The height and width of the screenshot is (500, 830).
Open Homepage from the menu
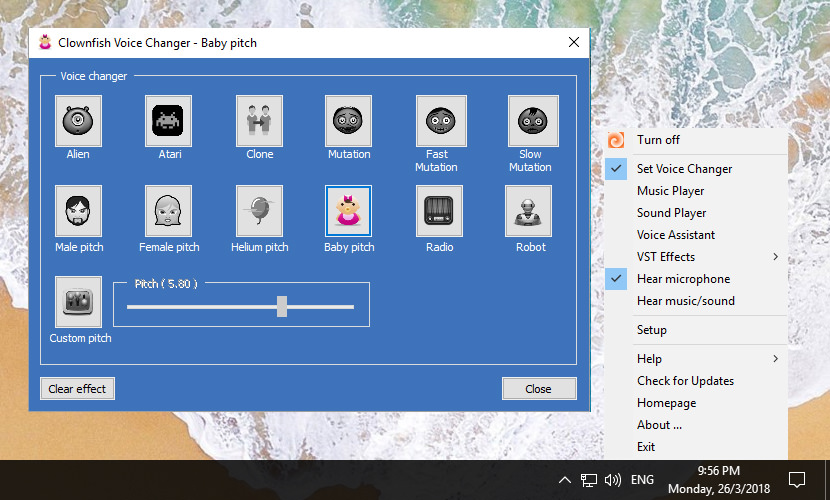696,403
